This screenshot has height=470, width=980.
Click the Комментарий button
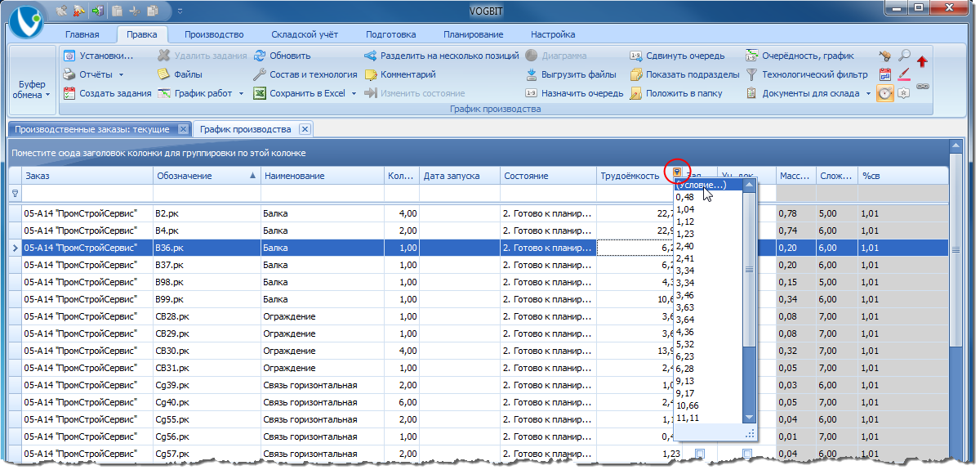click(400, 75)
